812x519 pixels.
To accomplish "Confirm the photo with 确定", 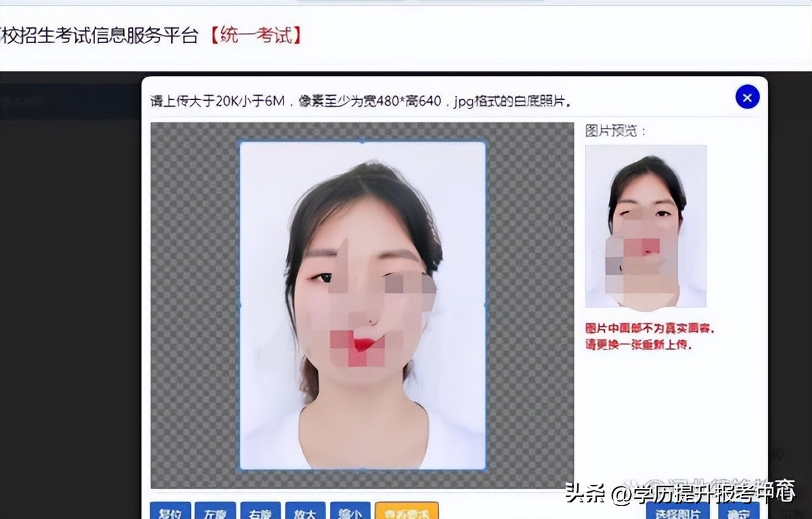I will pos(738,513).
